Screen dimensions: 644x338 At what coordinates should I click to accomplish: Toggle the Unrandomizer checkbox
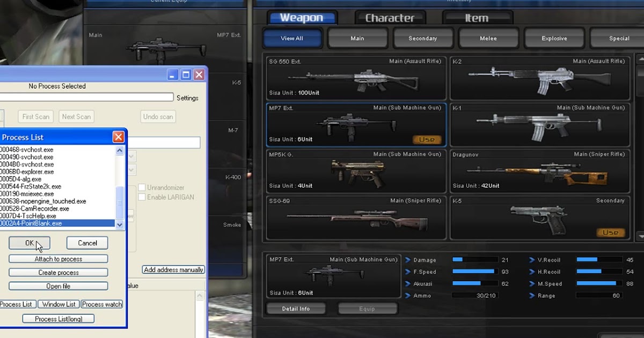(x=142, y=188)
